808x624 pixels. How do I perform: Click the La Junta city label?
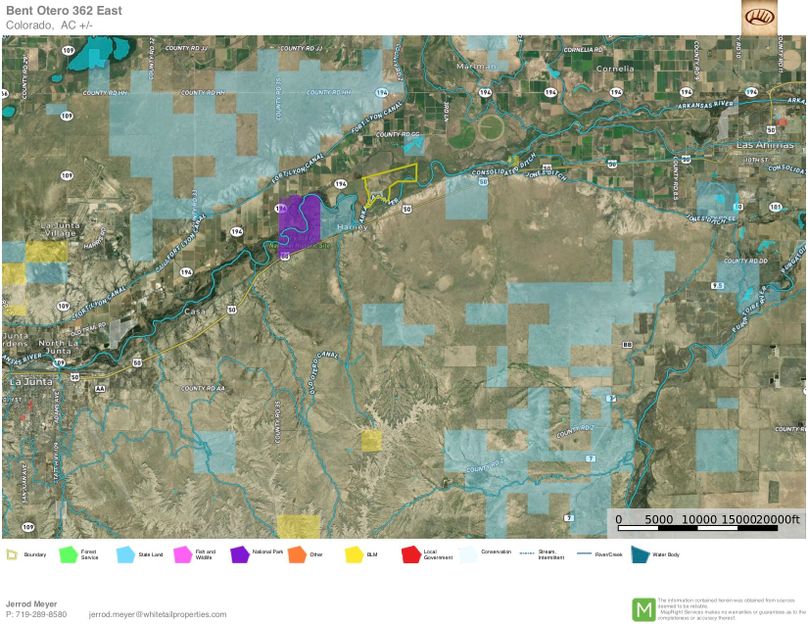coord(30,382)
